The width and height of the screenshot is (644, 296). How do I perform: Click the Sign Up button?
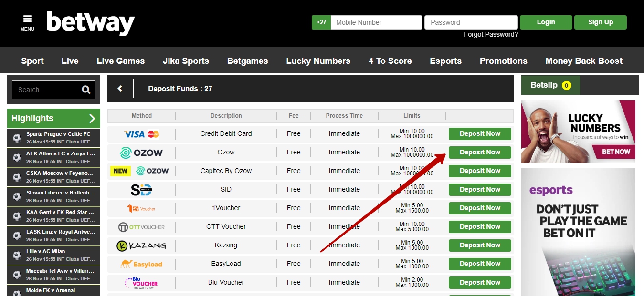[601, 22]
